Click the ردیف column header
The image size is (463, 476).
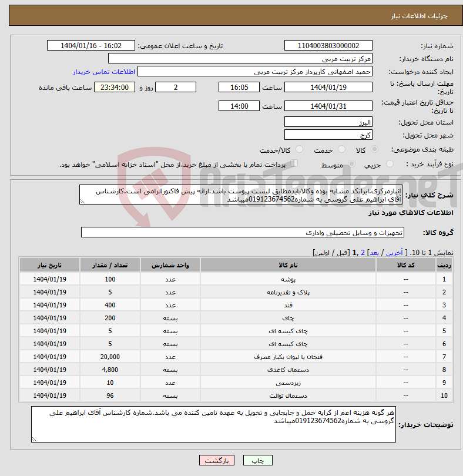click(444, 265)
